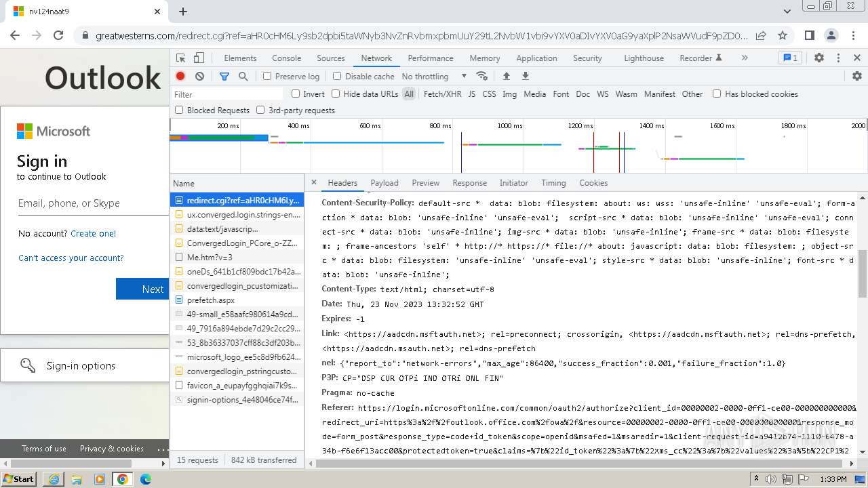The image size is (868, 488).
Task: Share this page icon in address bar
Action: [761, 35]
